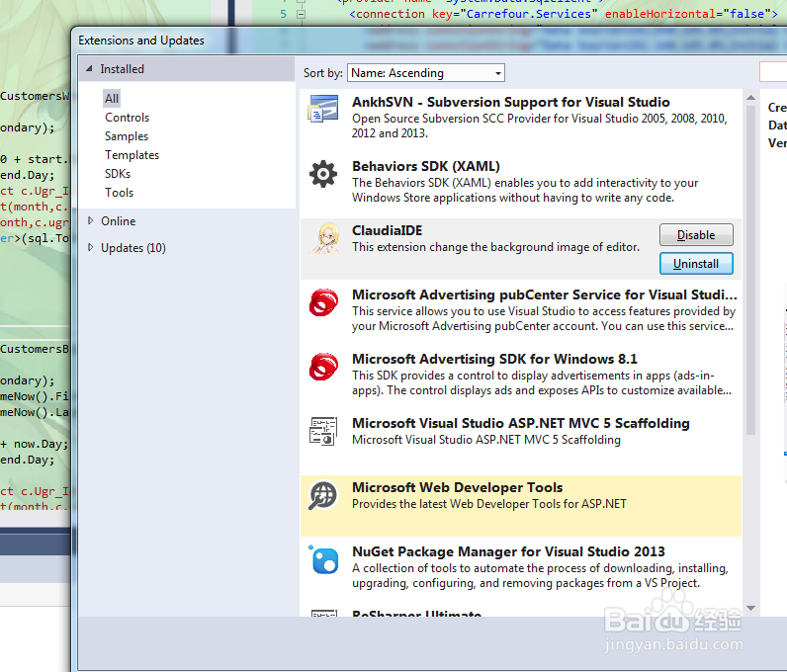
Task: Uninstall the ClaudiaIDE extension
Action: pos(696,264)
